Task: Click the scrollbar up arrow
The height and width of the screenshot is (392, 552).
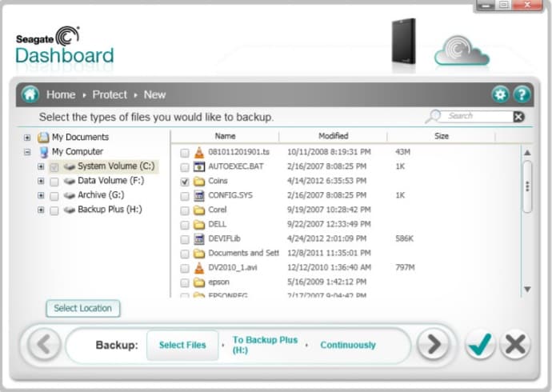Action: click(x=527, y=153)
